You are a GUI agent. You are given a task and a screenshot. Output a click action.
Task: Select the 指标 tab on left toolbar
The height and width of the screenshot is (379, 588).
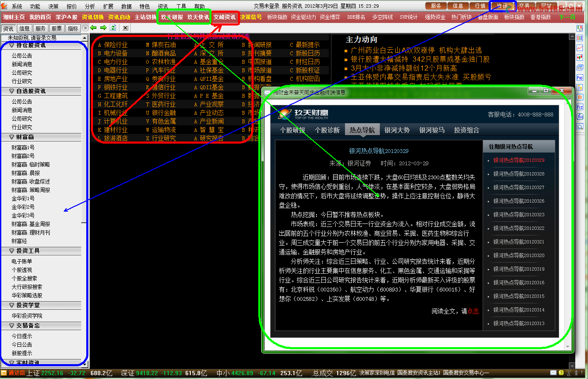(73, 28)
